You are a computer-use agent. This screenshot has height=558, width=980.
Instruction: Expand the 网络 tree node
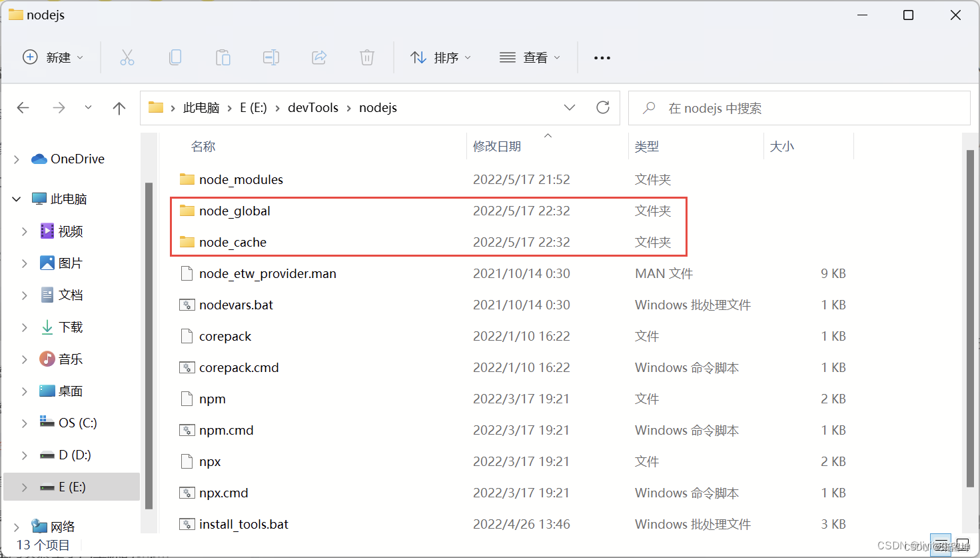coord(17,527)
